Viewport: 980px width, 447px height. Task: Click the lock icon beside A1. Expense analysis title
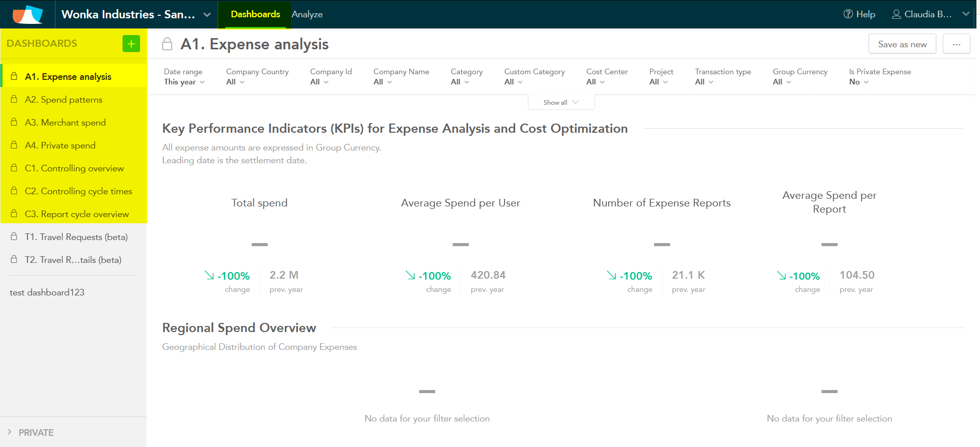pyautogui.click(x=167, y=44)
